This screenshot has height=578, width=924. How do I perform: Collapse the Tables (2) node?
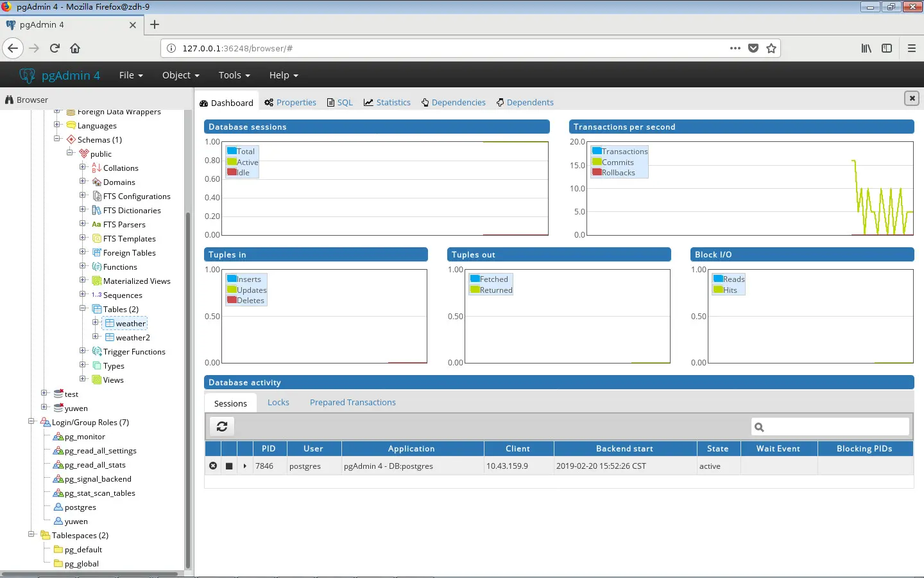pos(83,308)
